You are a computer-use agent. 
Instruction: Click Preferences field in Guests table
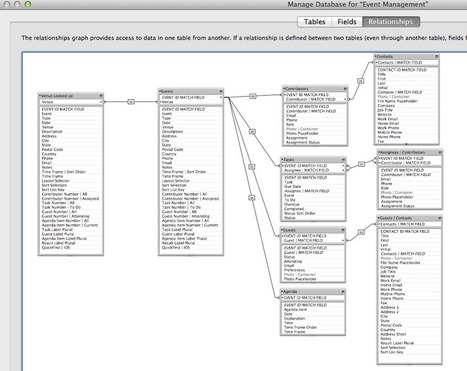[294, 270]
